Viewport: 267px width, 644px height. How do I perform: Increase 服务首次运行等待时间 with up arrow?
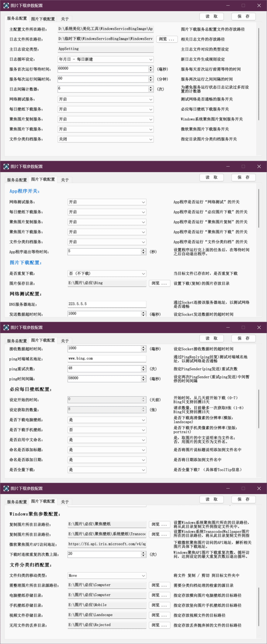click(151, 67)
